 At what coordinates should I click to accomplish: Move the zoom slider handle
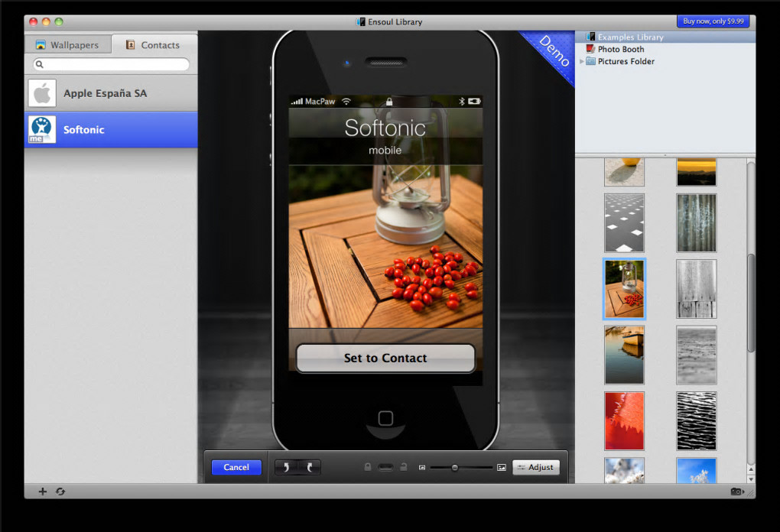click(455, 467)
